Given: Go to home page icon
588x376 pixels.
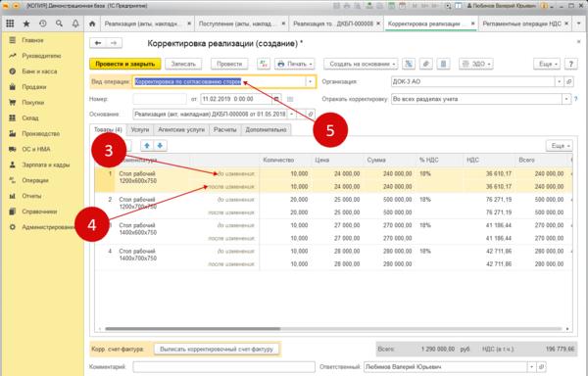Looking at the screenshot, I should pos(92,23).
